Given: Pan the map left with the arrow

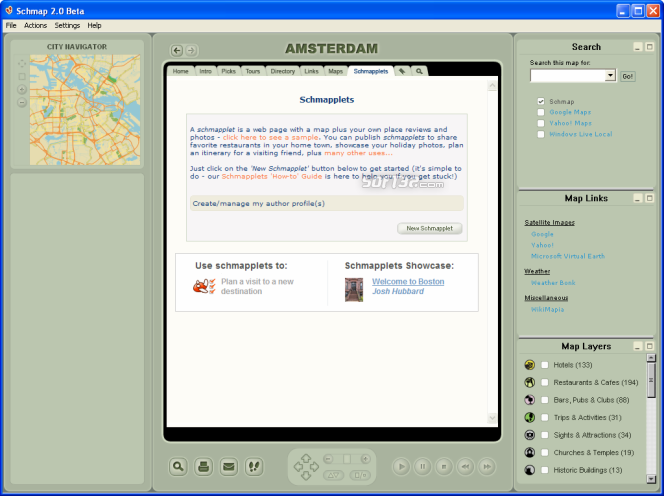Looking at the screenshot, I should point(298,467).
